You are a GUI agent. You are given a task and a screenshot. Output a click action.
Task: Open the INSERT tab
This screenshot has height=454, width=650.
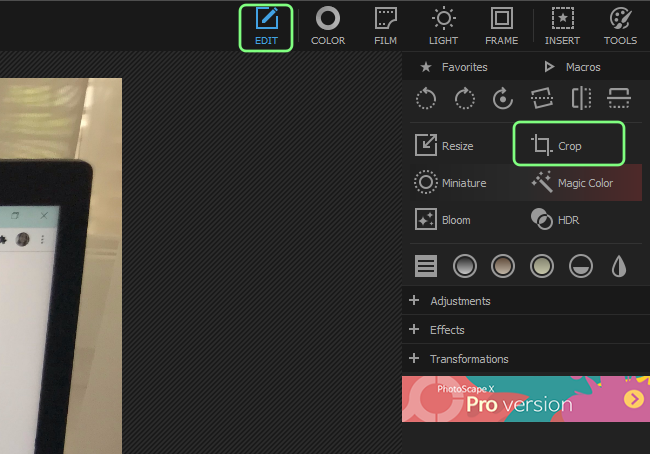(x=562, y=27)
